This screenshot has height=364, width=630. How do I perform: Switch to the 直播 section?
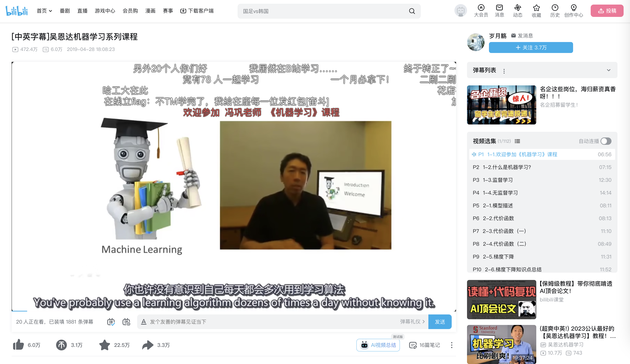point(82,11)
